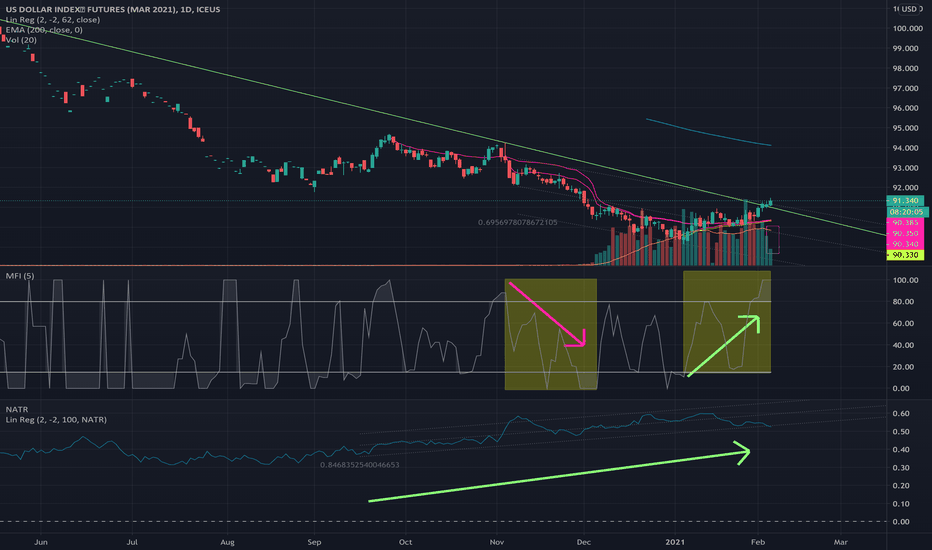This screenshot has width=932, height=550.
Task: Click the Jun label on time axis
Action: point(40,542)
